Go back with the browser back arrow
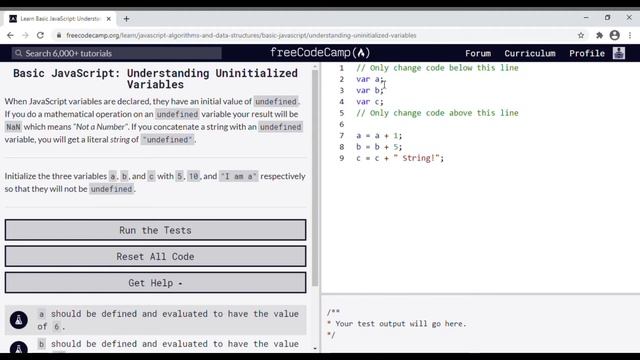Screen dimensions: 640x360 (x=10, y=36)
